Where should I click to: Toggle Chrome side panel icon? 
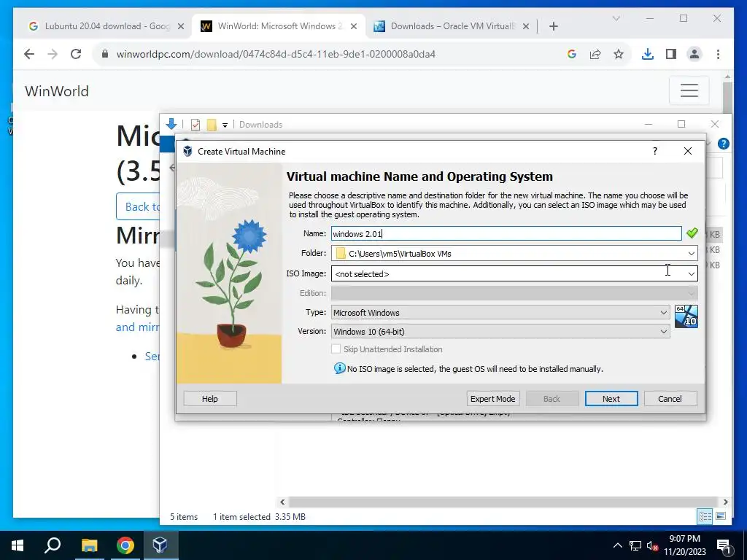[x=671, y=54]
